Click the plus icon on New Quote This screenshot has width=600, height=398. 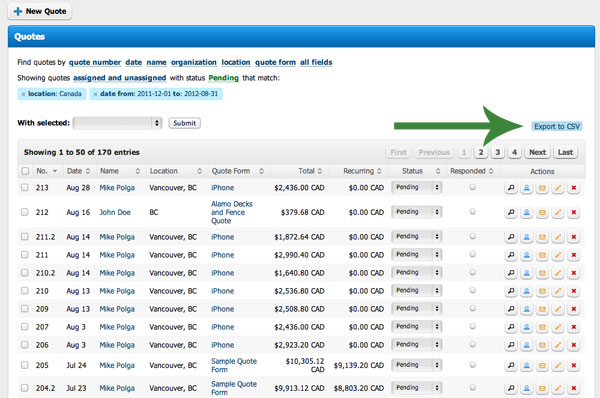[18, 11]
